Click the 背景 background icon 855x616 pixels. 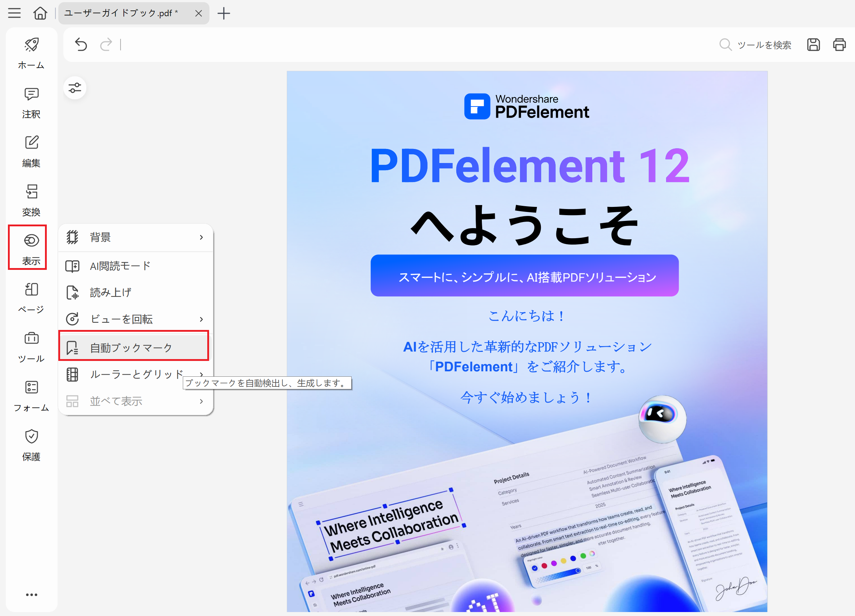[x=72, y=237]
